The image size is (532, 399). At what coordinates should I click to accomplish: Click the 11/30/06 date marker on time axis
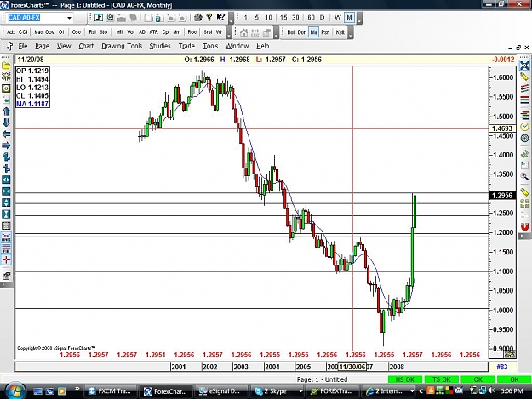(x=352, y=367)
